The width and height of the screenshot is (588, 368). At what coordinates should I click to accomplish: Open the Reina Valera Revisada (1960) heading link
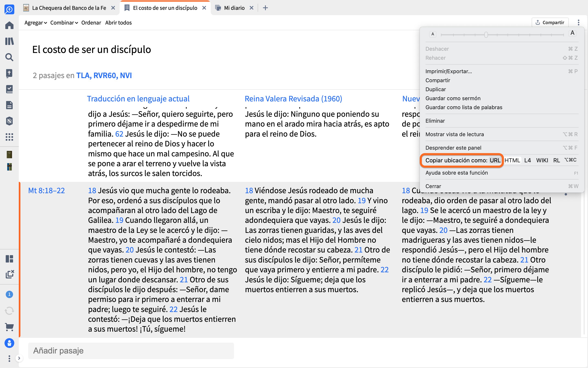pyautogui.click(x=293, y=99)
